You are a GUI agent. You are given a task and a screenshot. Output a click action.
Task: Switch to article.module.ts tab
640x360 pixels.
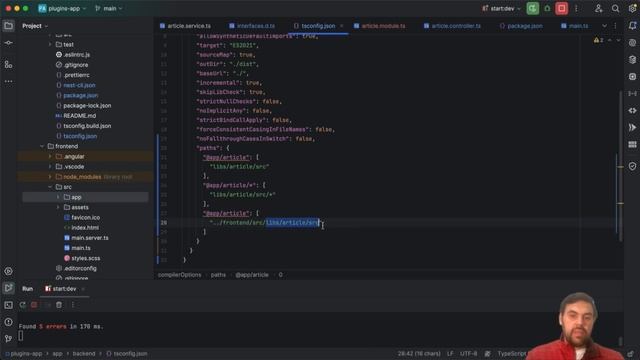click(380, 26)
